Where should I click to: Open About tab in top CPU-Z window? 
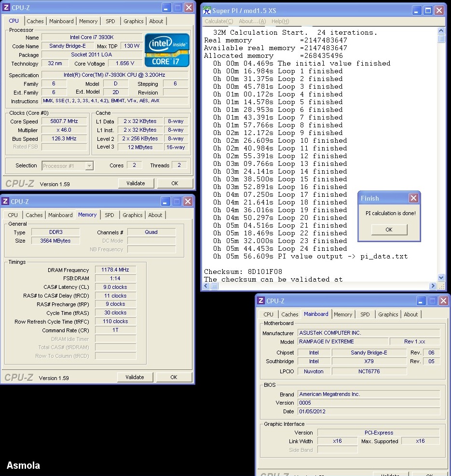click(156, 21)
